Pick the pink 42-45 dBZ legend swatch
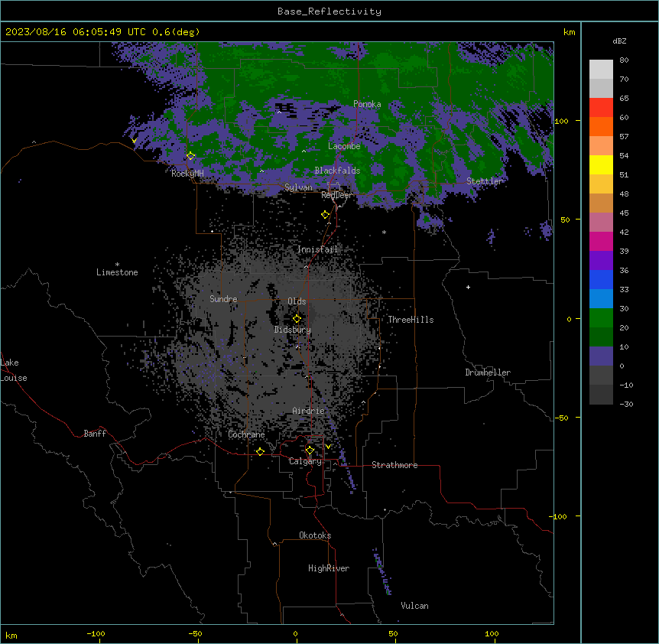Image resolution: width=659 pixels, height=644 pixels. (601, 222)
